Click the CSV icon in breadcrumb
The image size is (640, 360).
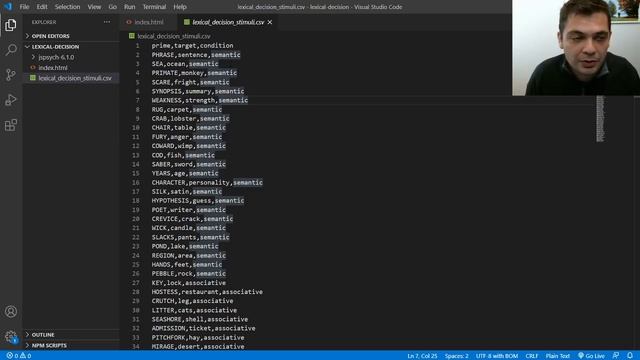click(x=131, y=36)
